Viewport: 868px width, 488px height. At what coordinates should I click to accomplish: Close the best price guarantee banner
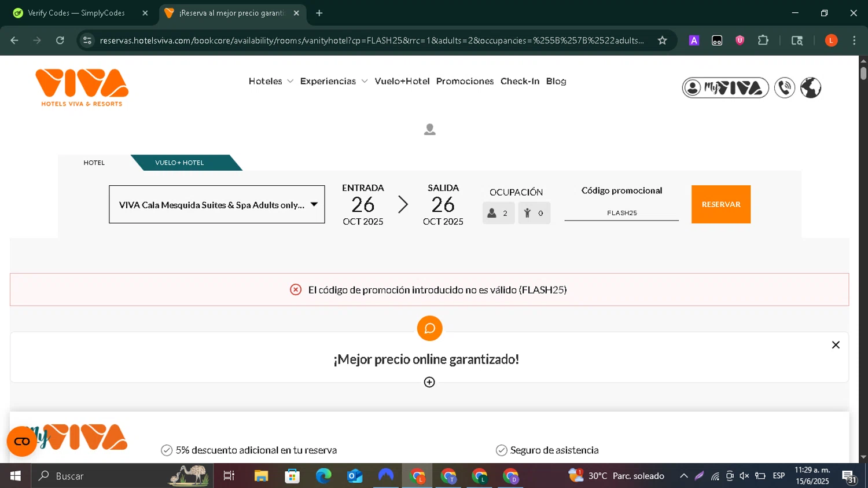coord(836,345)
